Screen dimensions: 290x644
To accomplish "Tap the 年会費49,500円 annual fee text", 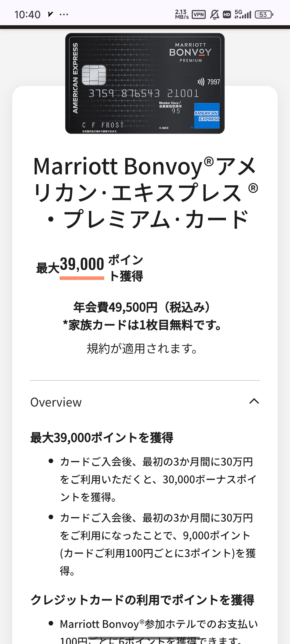I will tap(142, 307).
